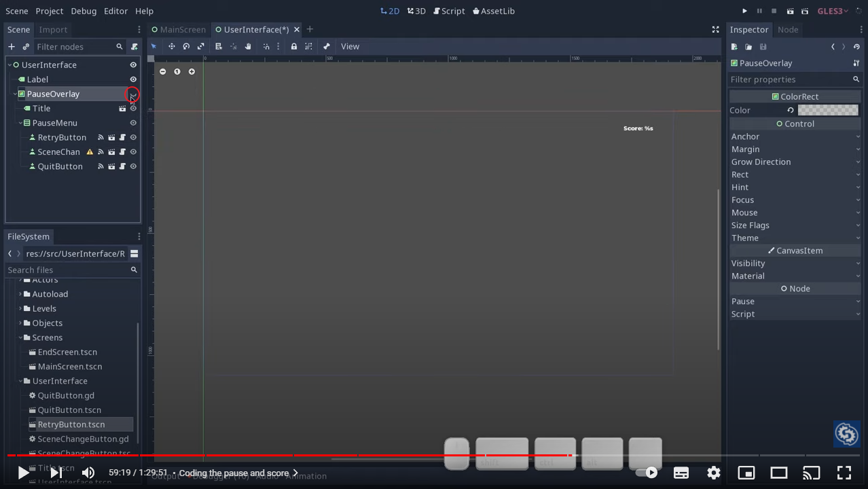Viewport: 868px width, 489px height.
Task: Toggle UserInterface node visibility
Action: 133,65
